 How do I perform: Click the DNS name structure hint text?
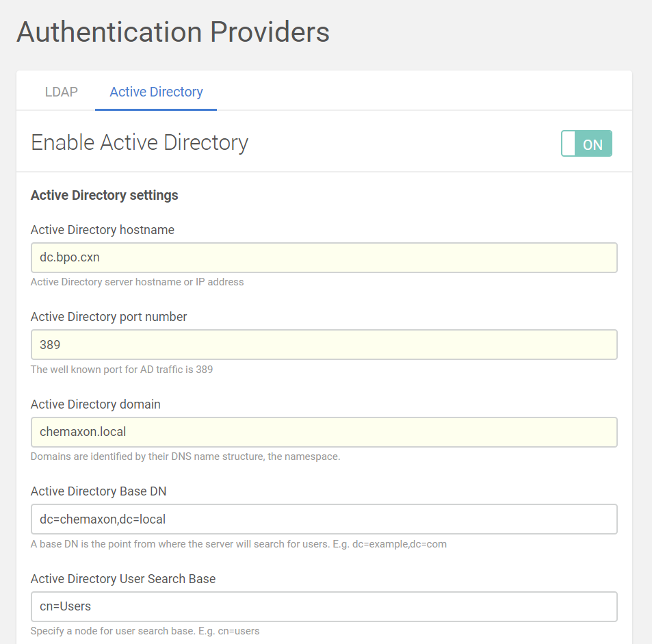185,456
